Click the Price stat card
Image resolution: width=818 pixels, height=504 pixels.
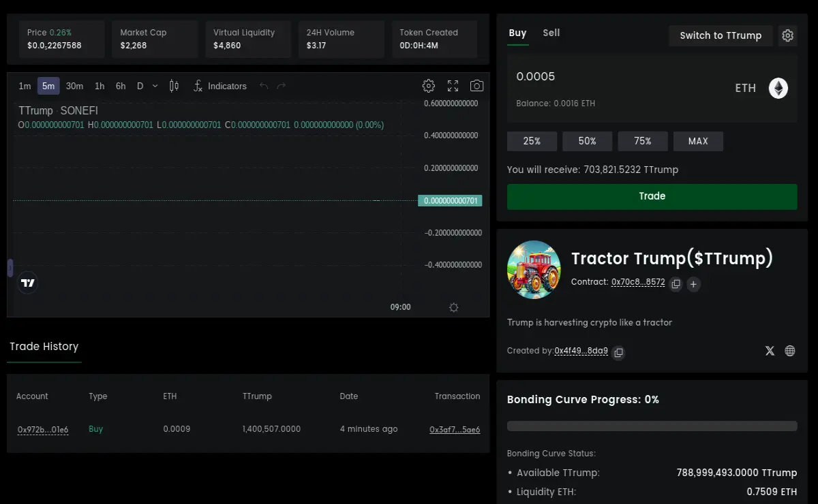[61, 39]
